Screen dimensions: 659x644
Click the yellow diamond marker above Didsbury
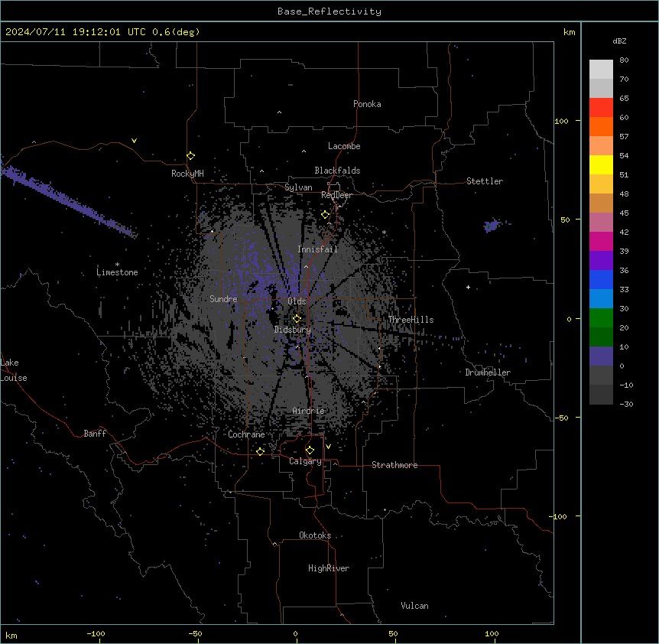pyautogui.click(x=297, y=318)
